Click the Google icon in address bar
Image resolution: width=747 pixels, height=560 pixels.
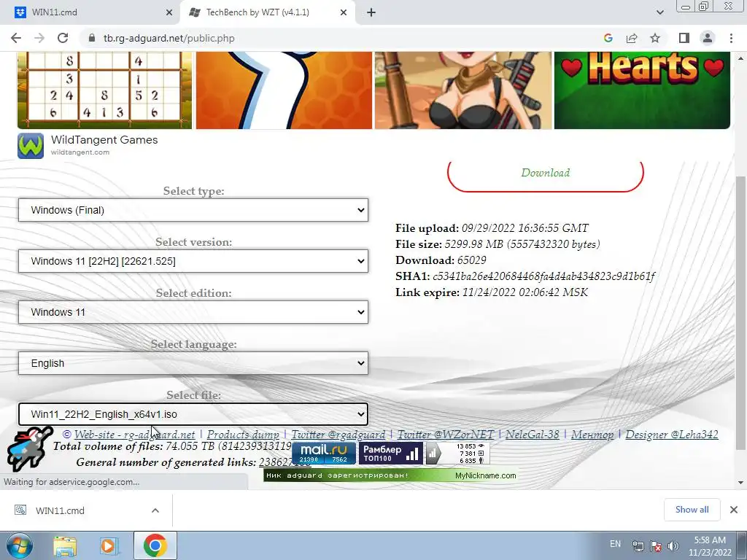coord(608,38)
